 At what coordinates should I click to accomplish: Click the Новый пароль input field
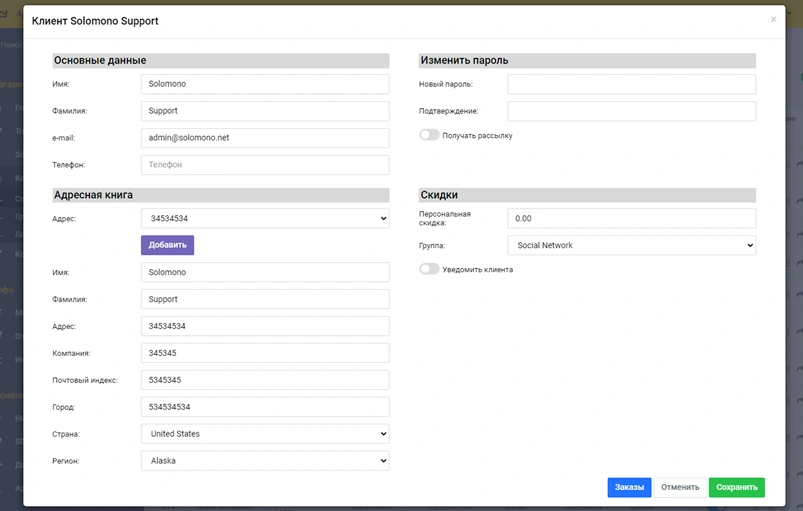[631, 84]
